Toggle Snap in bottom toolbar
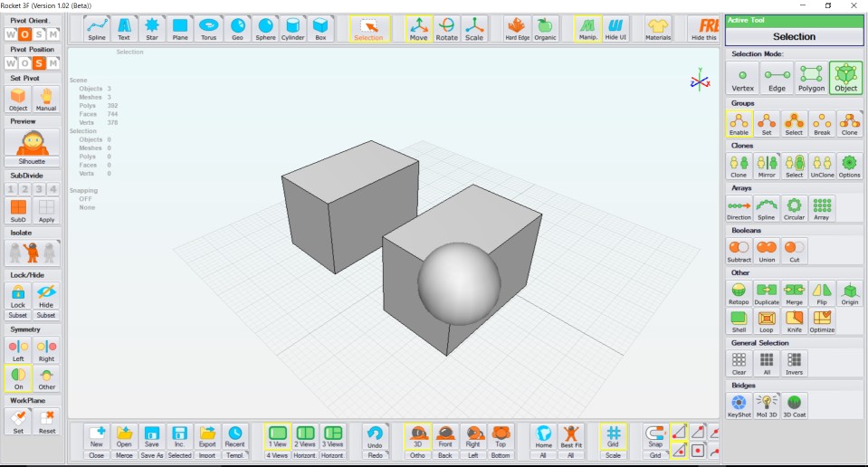The image size is (868, 467). (655, 436)
